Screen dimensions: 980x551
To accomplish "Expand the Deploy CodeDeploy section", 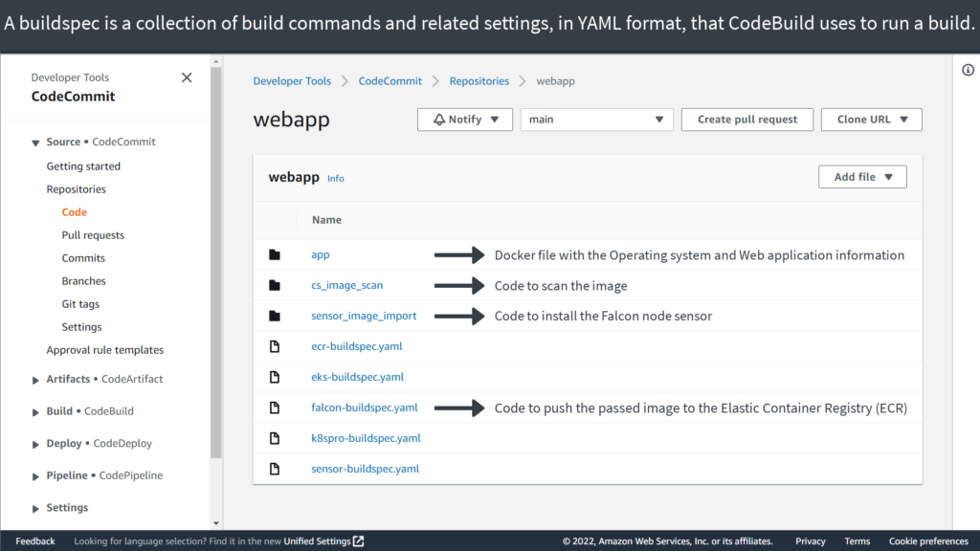I will pyautogui.click(x=35, y=444).
